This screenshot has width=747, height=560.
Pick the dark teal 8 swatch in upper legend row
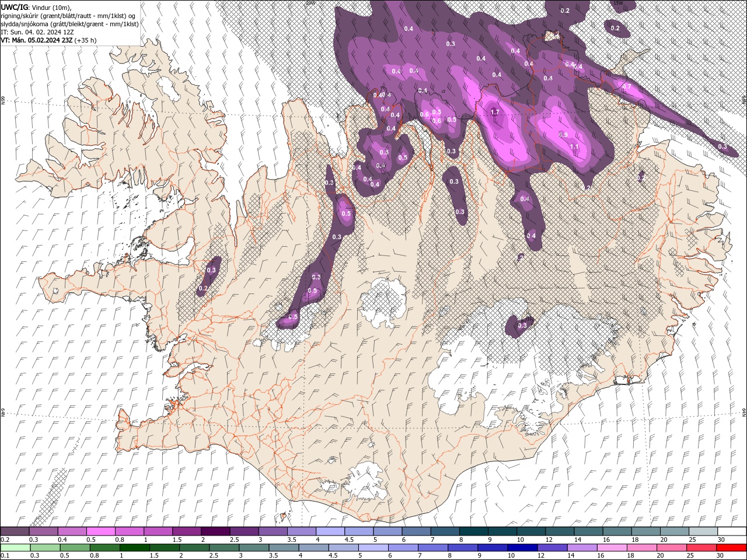[474, 531]
